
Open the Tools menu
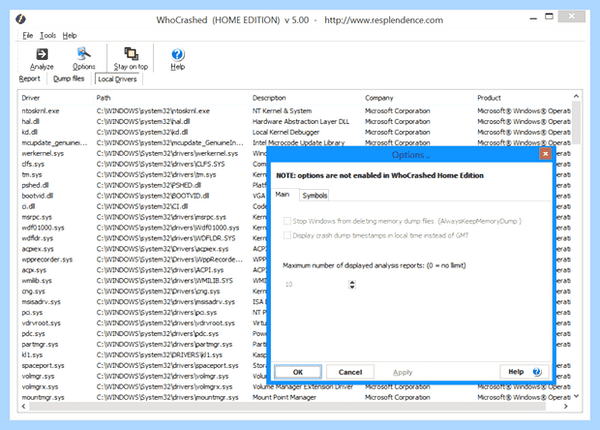[48, 36]
